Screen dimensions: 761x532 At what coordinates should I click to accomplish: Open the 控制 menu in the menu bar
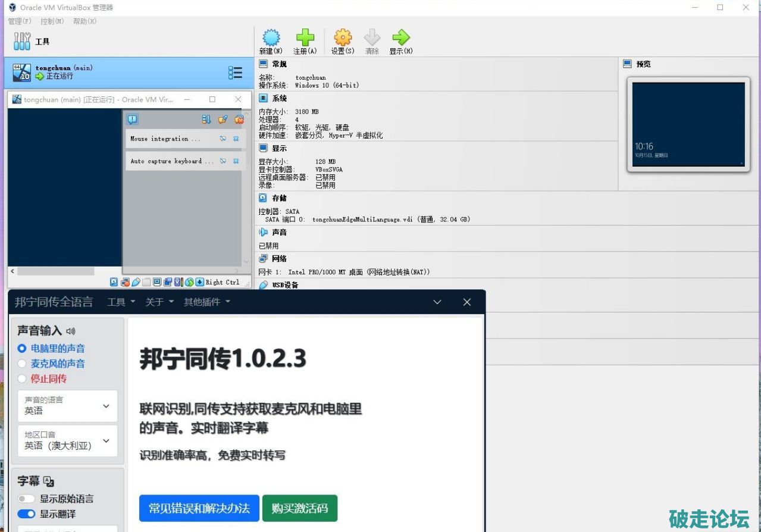coord(52,21)
